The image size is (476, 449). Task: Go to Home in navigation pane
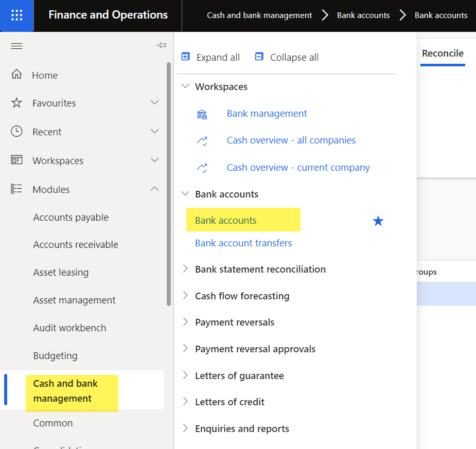pos(45,75)
